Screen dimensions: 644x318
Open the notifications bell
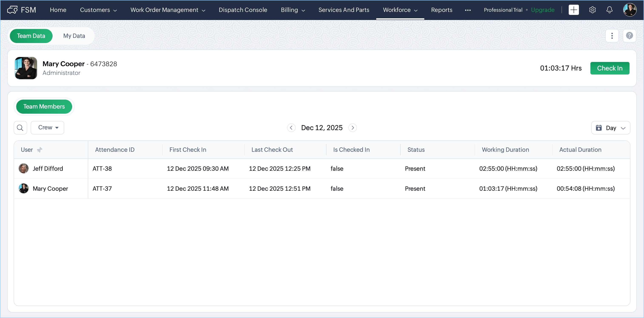point(609,10)
